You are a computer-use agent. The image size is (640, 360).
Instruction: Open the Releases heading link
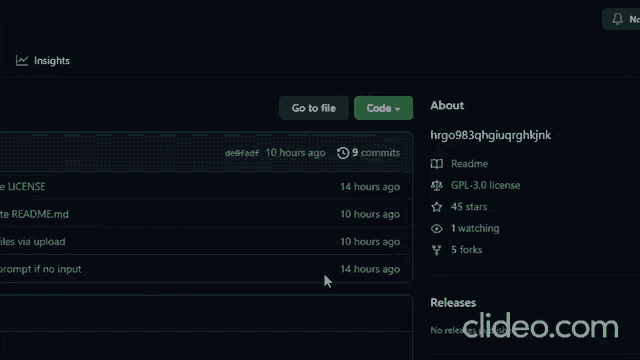coord(453,302)
